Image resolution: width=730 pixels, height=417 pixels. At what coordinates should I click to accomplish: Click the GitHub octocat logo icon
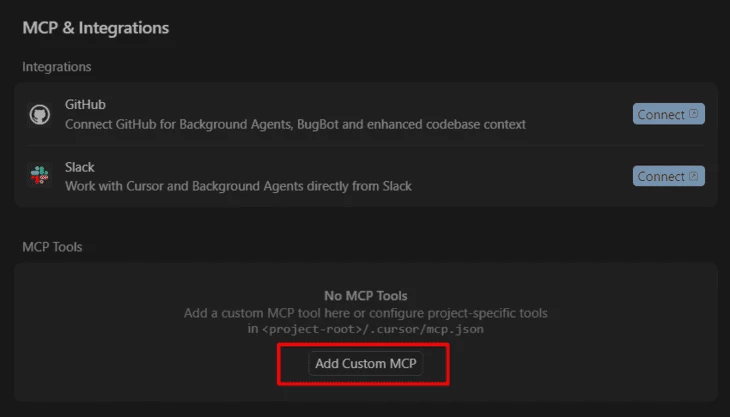pos(40,114)
